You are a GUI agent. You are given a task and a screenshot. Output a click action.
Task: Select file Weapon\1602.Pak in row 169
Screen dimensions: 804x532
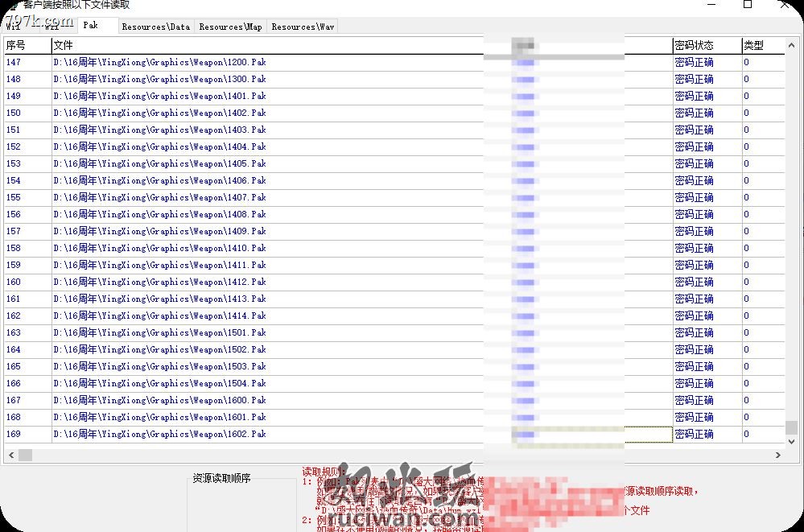159,435
